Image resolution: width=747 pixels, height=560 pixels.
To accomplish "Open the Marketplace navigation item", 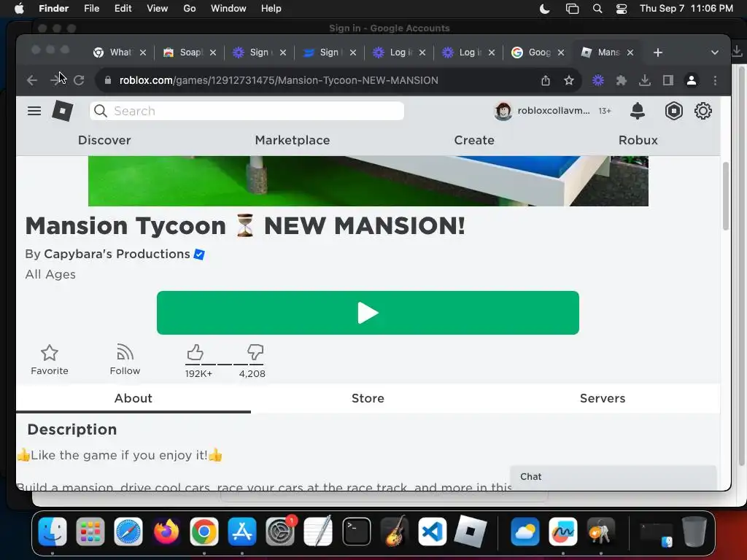I will click(x=293, y=140).
